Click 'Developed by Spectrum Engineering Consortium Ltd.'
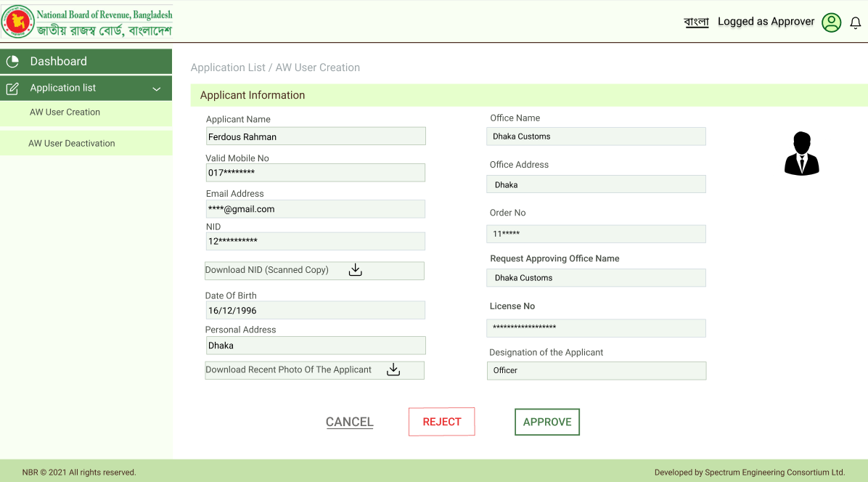This screenshot has height=482, width=868. pyautogui.click(x=750, y=472)
